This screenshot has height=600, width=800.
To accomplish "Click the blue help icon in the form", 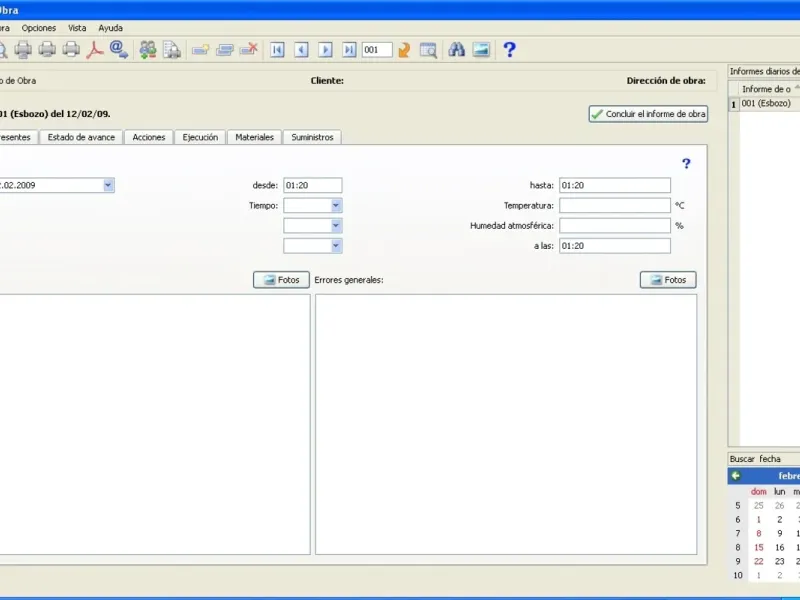I will click(686, 163).
